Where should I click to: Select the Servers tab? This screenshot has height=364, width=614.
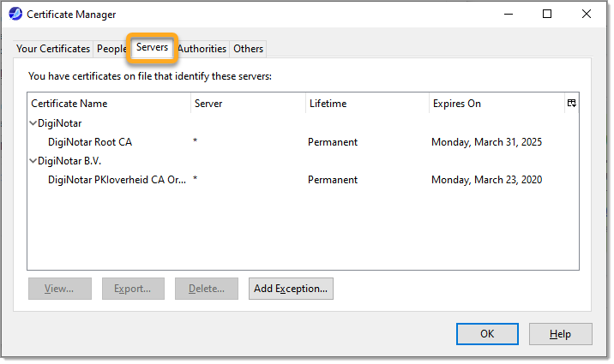coord(152,48)
